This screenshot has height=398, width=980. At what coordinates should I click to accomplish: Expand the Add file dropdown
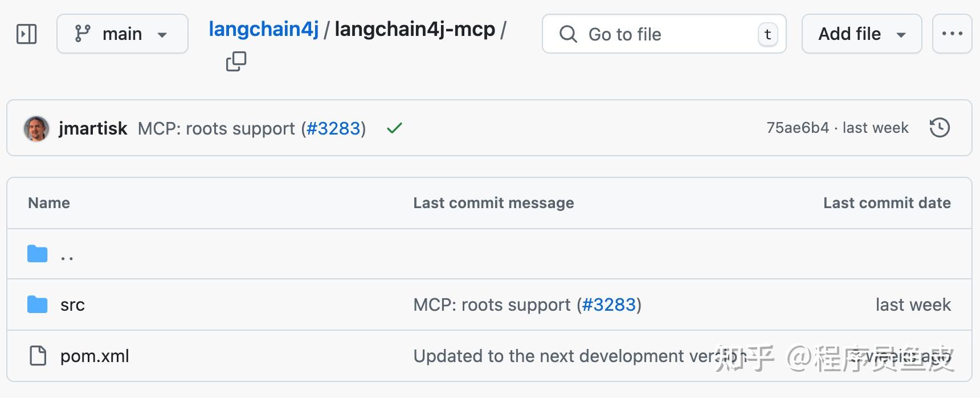point(861,34)
